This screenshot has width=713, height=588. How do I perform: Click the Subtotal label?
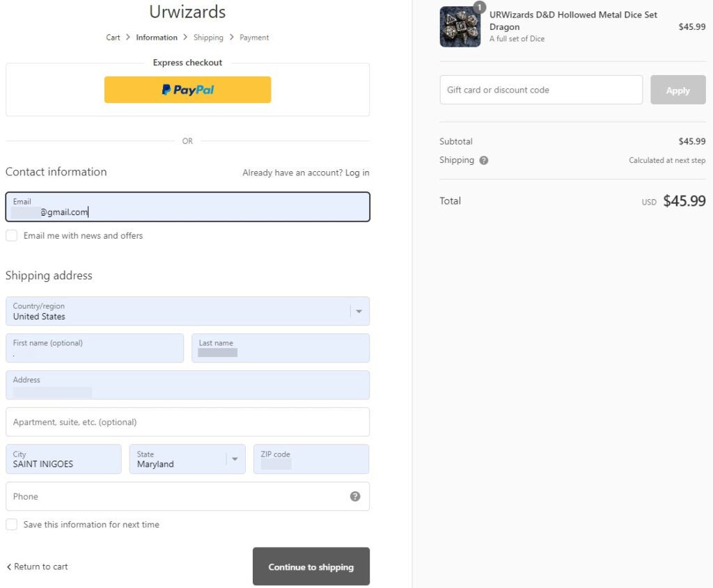[x=455, y=141]
